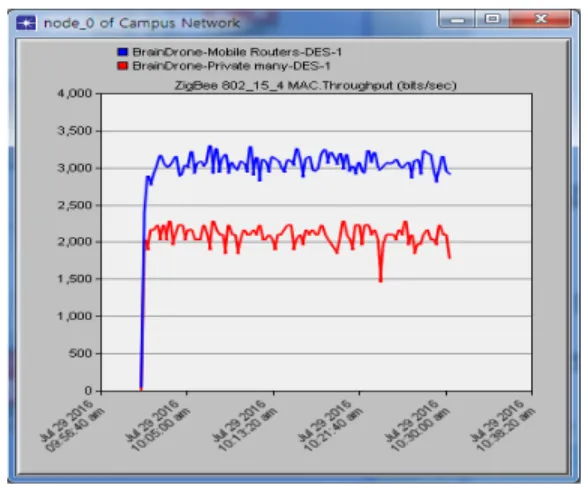Click the red Private many legend swatch
585x488 pixels.
click(122, 66)
